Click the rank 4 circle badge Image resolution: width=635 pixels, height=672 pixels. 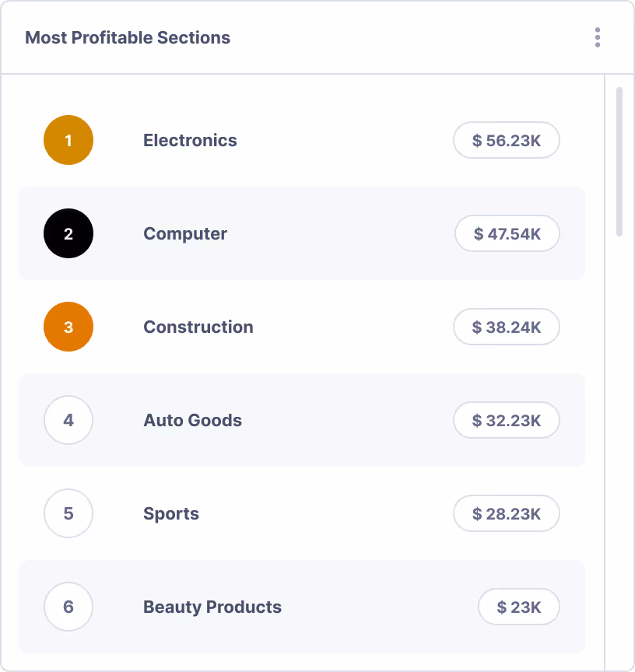(x=68, y=421)
